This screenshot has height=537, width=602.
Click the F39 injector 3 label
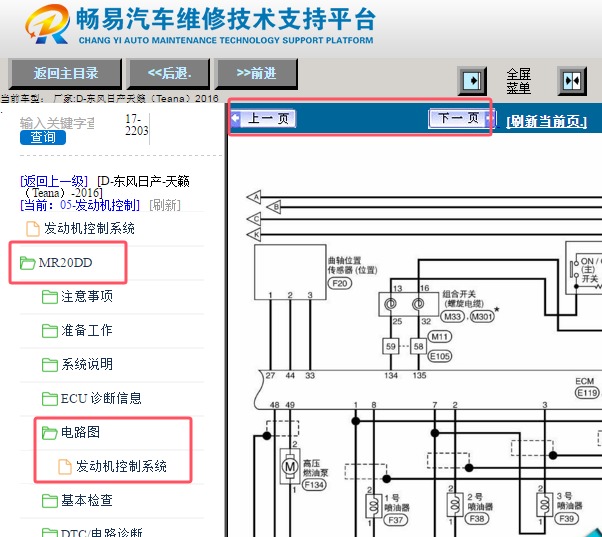[x=566, y=519]
